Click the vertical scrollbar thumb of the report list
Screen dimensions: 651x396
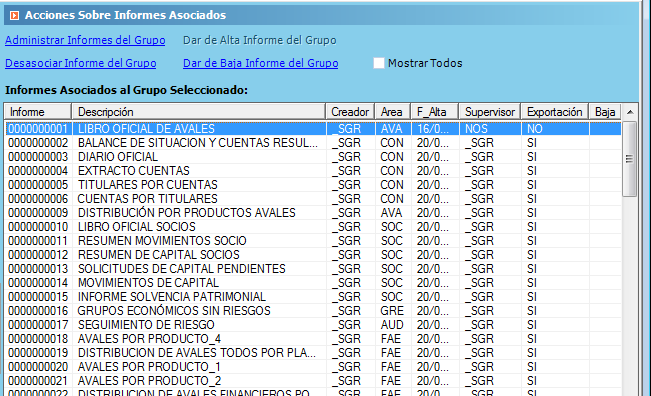pyautogui.click(x=629, y=159)
